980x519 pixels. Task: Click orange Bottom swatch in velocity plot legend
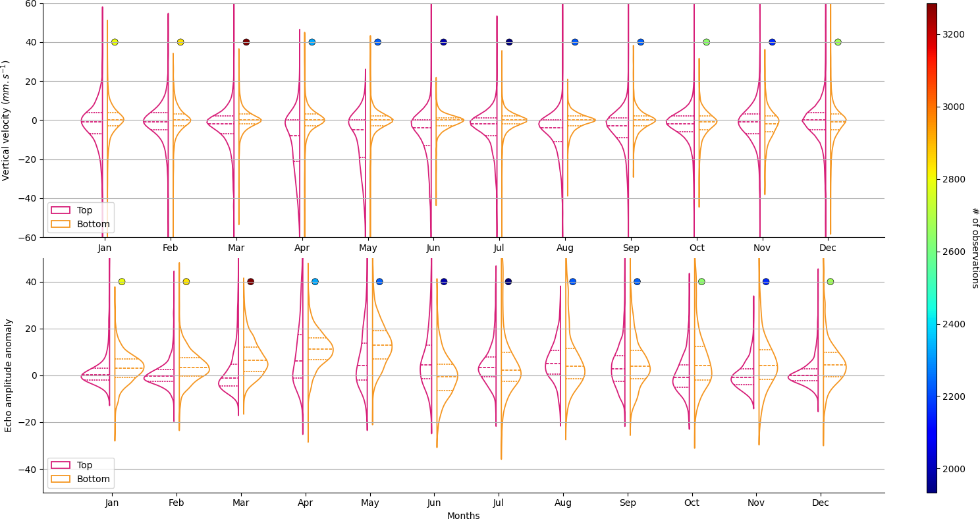tap(61, 224)
